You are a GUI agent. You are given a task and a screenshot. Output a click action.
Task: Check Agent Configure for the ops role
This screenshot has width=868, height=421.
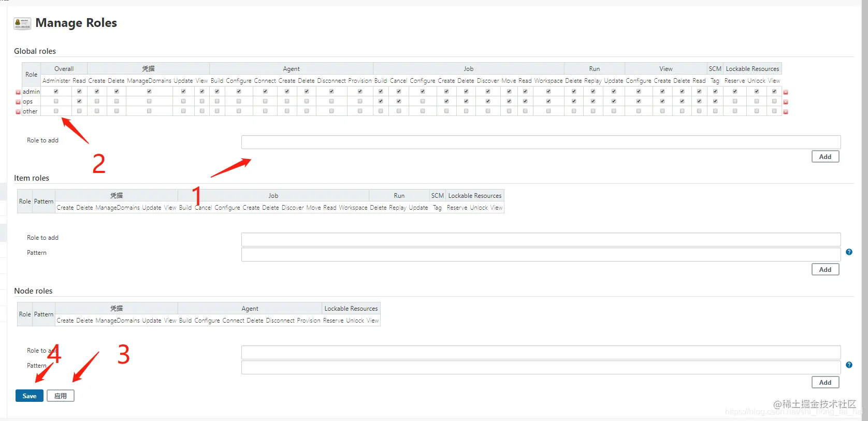(239, 101)
